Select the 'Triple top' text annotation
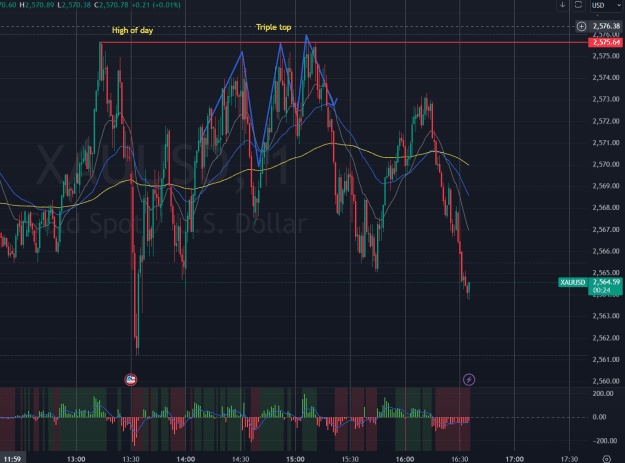 pos(273,27)
